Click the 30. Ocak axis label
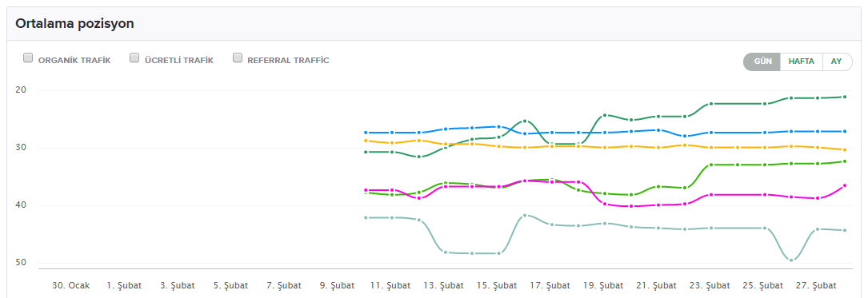 pos(71,286)
